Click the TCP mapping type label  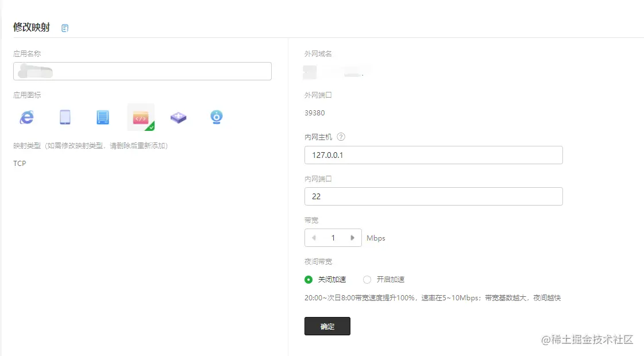[20, 163]
